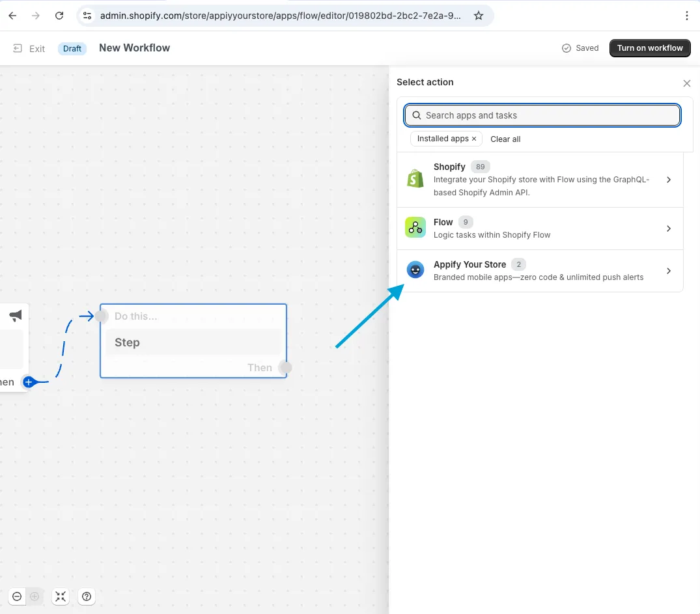Click the disabled zoom in button
700x614 pixels.
pyautogui.click(x=35, y=596)
